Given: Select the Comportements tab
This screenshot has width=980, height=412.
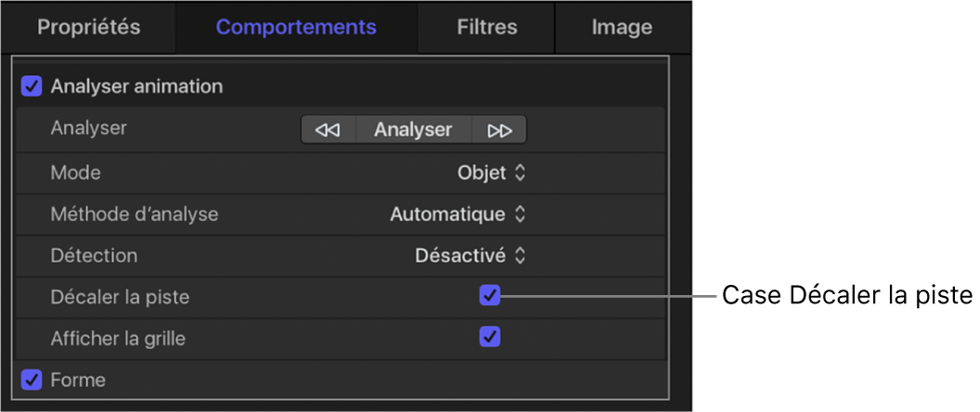Looking at the screenshot, I should [x=296, y=27].
